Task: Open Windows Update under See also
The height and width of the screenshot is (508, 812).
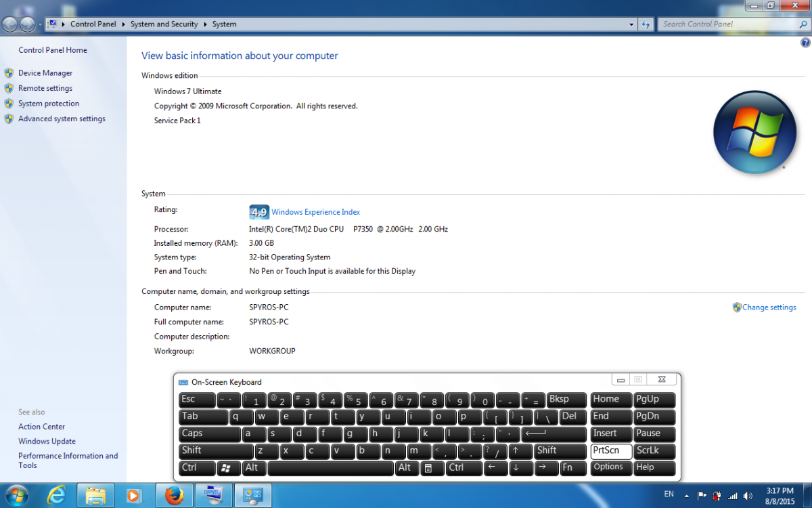Action: click(x=47, y=442)
